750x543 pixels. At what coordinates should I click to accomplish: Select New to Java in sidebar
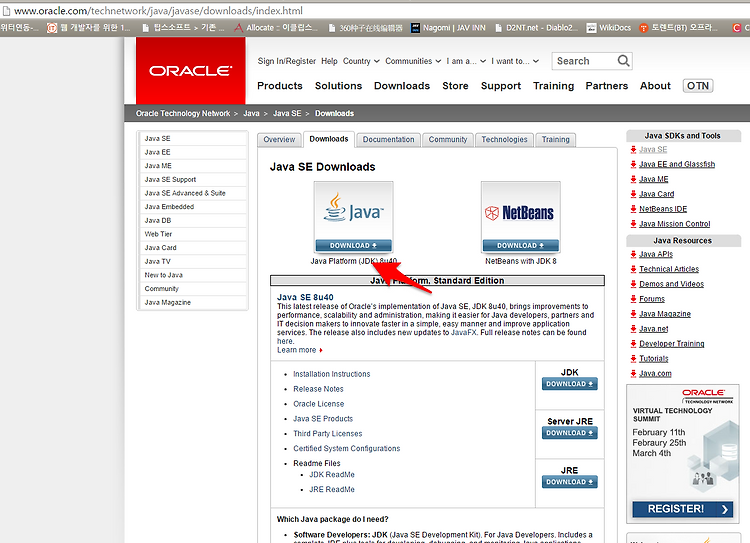click(193, 275)
